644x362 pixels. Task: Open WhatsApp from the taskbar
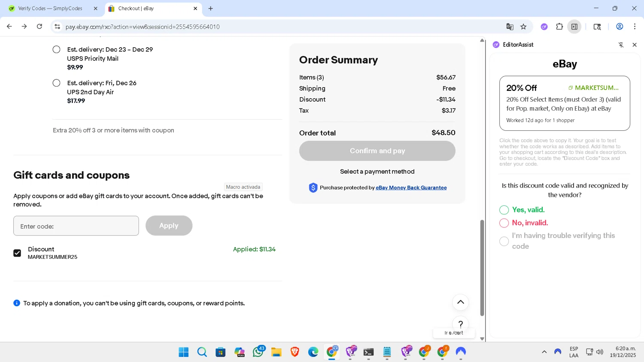(258, 352)
